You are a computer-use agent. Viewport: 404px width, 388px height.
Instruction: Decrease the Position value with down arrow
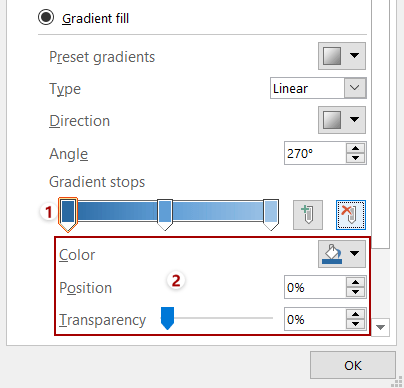click(x=355, y=292)
